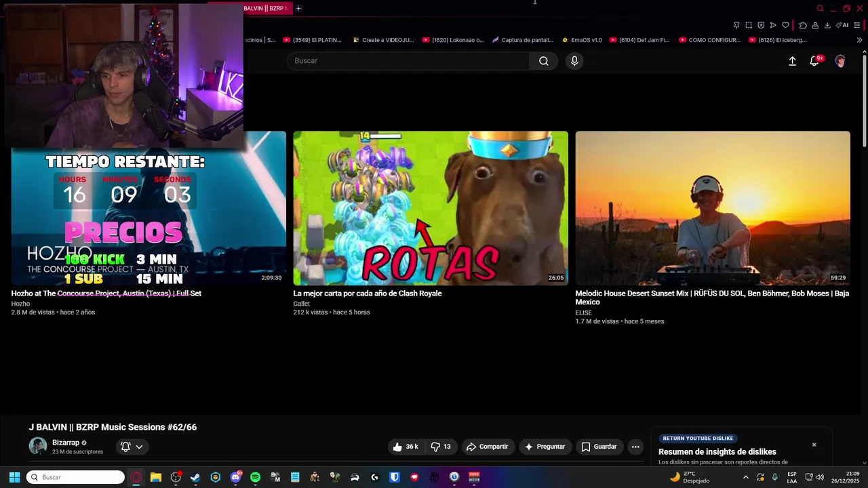Dislike the video showing 13 dislikes
The image size is (868, 488).
(x=441, y=447)
